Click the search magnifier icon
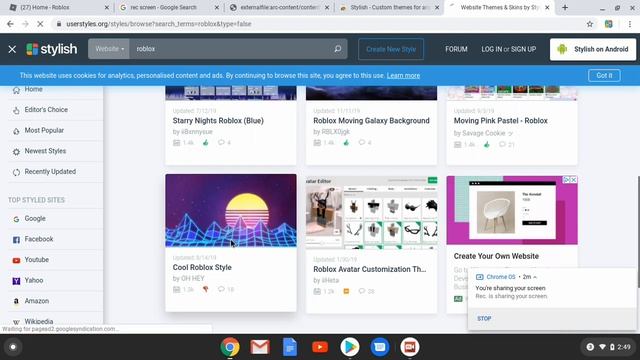Image resolution: width=640 pixels, height=360 pixels. pos(338,49)
